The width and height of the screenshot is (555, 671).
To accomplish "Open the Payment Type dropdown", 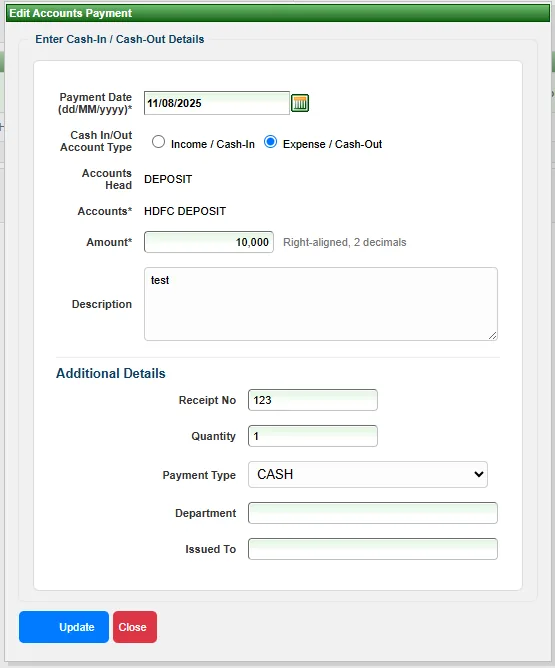I will point(368,474).
